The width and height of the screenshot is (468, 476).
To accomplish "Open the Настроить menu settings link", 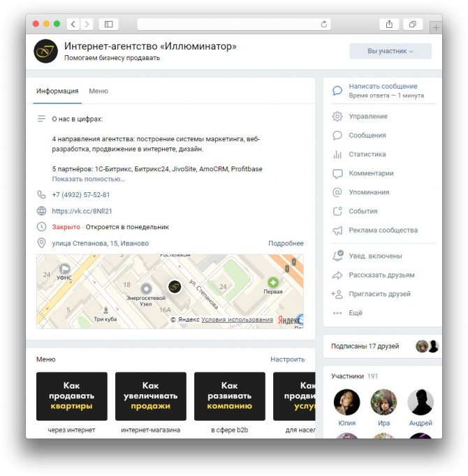I will pyautogui.click(x=287, y=359).
